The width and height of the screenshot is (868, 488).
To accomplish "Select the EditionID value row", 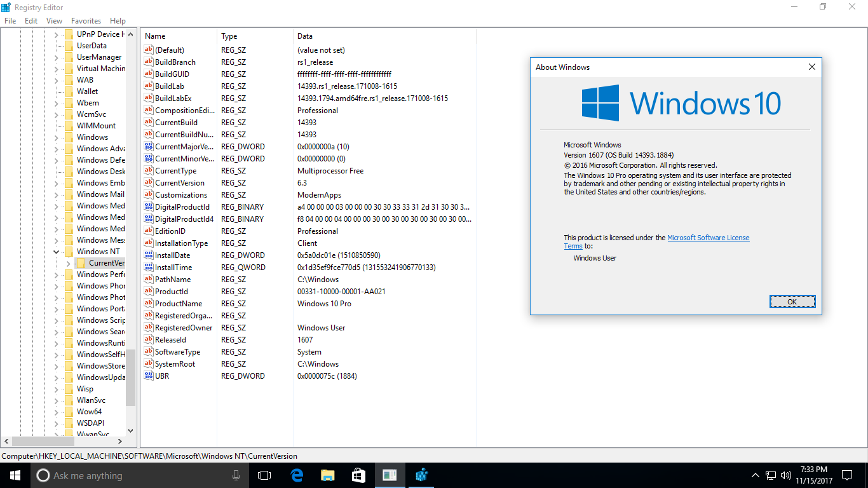I will (308, 231).
